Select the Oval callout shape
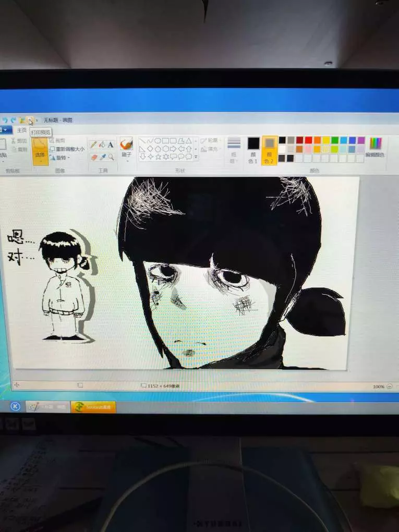The image size is (399, 532). click(x=181, y=157)
